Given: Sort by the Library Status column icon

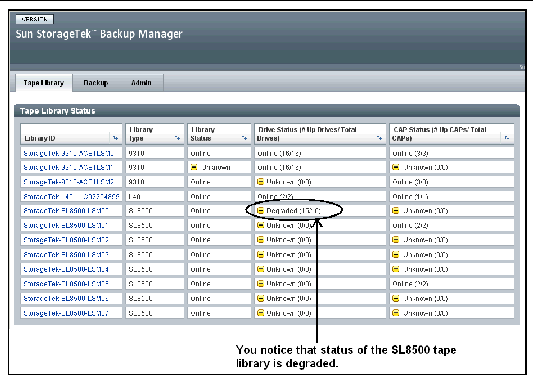Looking at the screenshot, I should click(x=244, y=138).
